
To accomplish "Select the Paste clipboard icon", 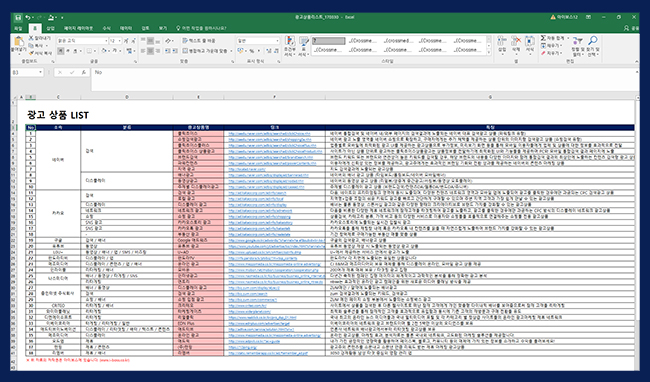I will click(x=19, y=41).
